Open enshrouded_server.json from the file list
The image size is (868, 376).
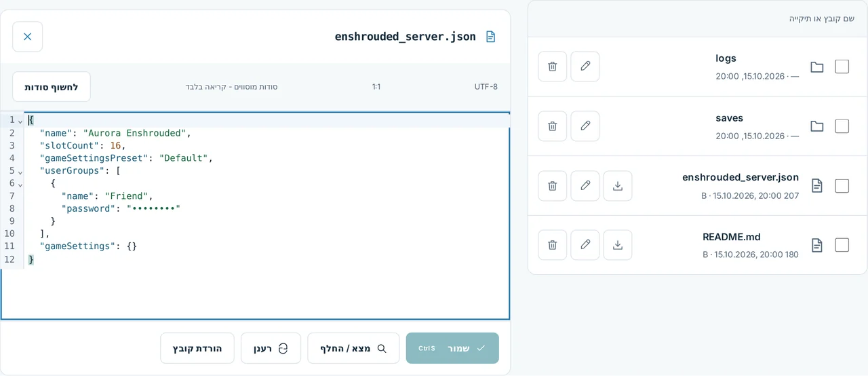point(741,177)
